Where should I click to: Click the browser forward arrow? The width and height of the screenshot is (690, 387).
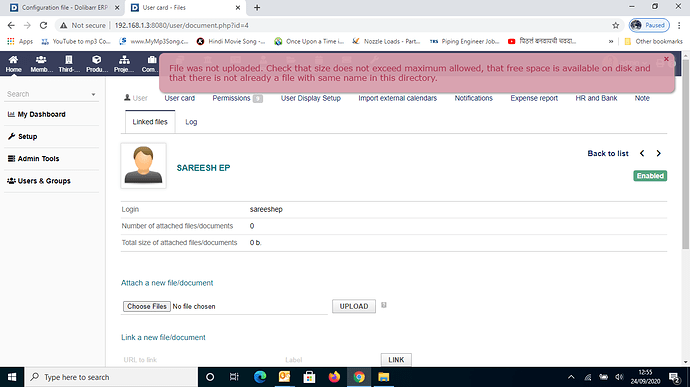tap(27, 26)
